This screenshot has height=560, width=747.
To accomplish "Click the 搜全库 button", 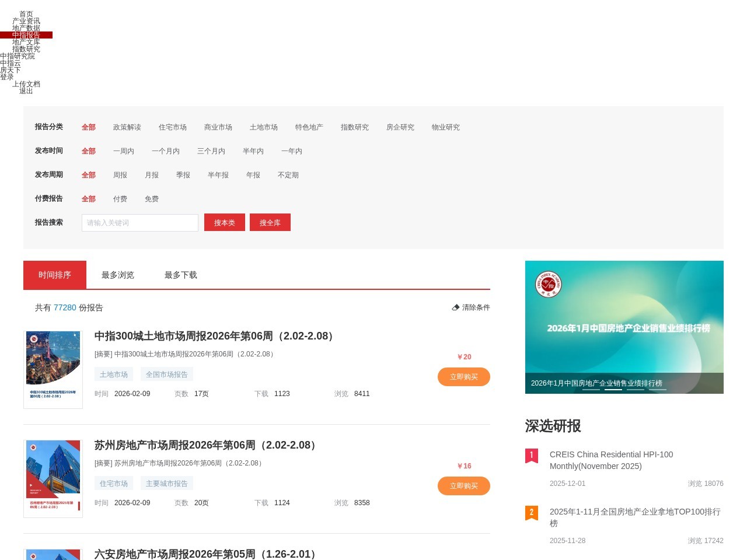I will click(x=270, y=222).
